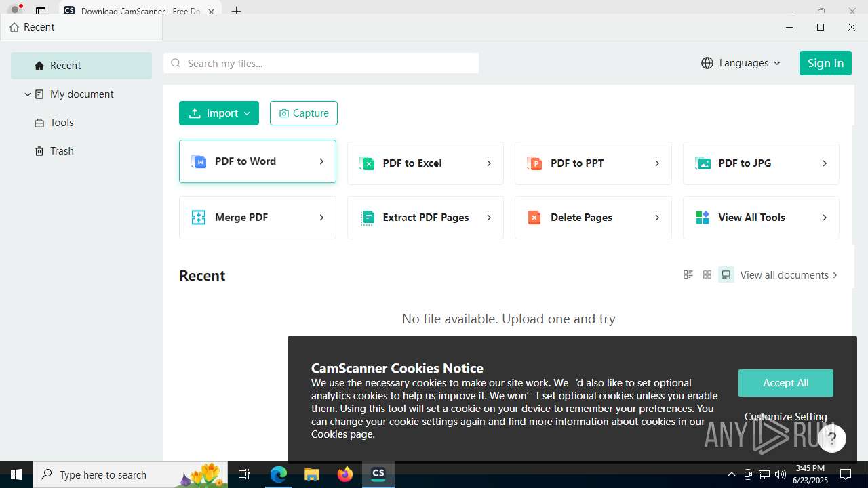868x488 pixels.
Task: Launch Microsoft Edge from taskbar
Action: click(279, 474)
